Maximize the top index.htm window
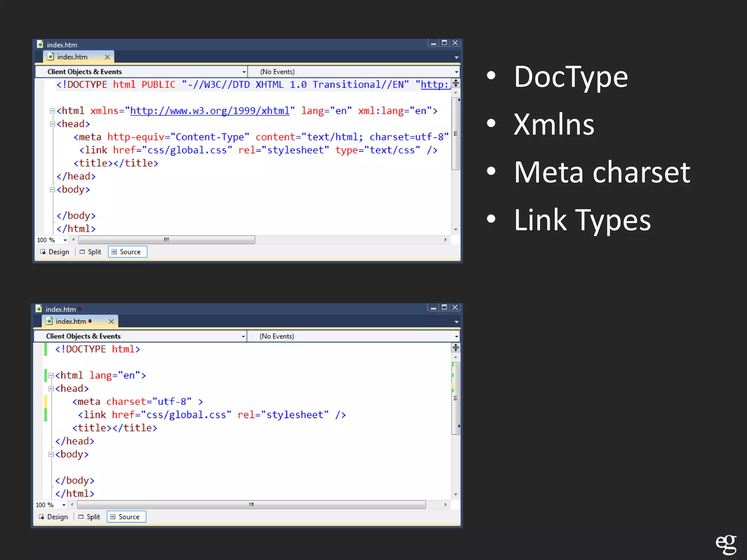The height and width of the screenshot is (560, 747). point(444,43)
